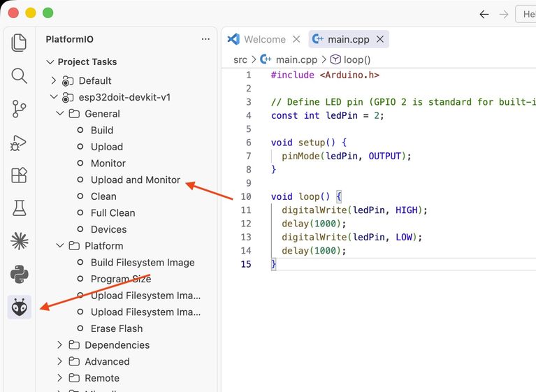Expand the Default environment folder
Image resolution: width=536 pixels, height=392 pixels.
pos(53,80)
